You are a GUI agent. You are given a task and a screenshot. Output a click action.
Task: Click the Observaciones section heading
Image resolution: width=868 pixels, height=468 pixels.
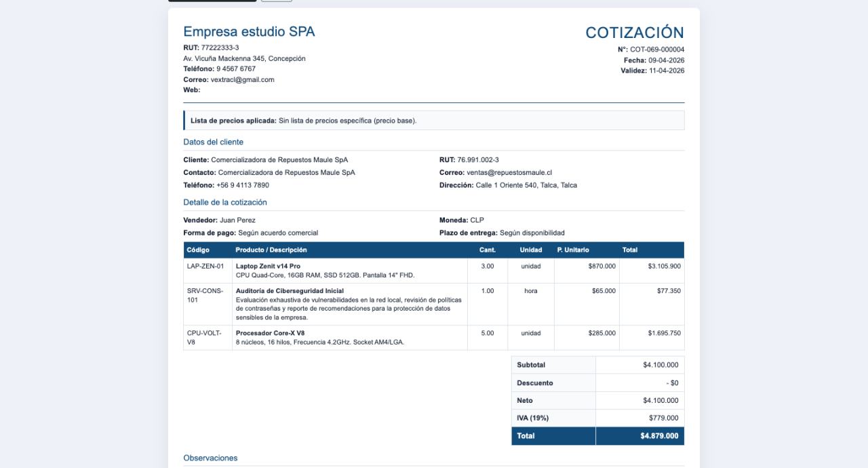(210, 458)
